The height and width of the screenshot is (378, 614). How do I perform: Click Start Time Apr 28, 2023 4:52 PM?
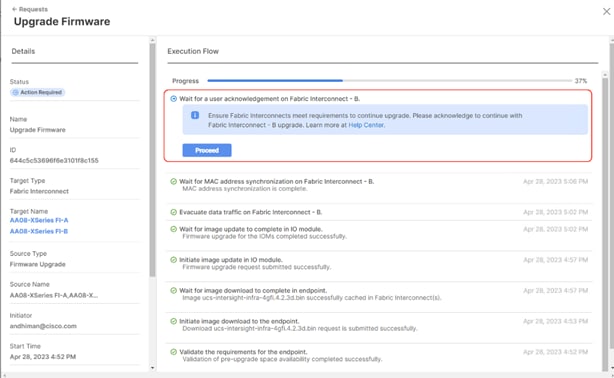click(x=43, y=357)
